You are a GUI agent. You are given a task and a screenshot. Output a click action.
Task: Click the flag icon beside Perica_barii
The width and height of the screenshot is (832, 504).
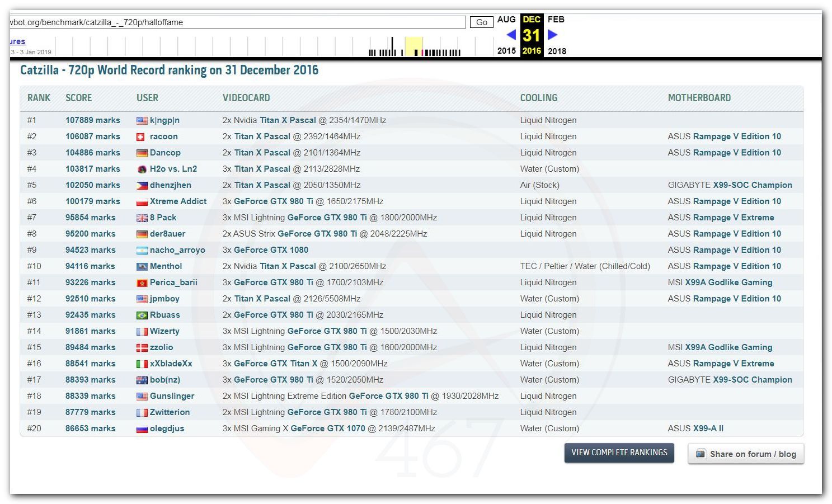pos(142,282)
